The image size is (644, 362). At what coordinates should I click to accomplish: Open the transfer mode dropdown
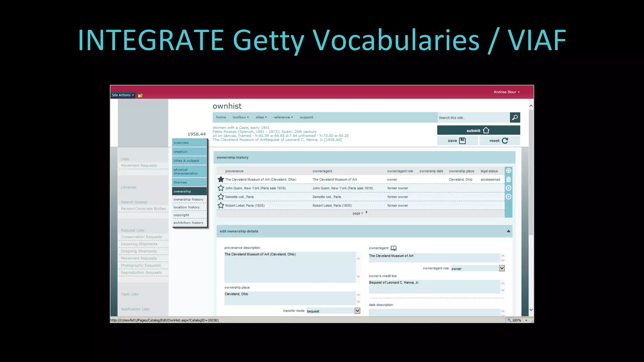(357, 311)
